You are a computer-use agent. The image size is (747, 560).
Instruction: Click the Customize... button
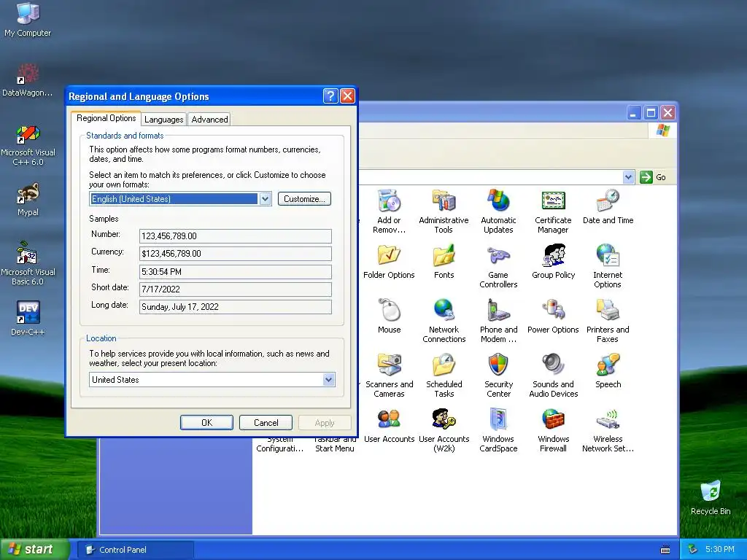click(304, 198)
